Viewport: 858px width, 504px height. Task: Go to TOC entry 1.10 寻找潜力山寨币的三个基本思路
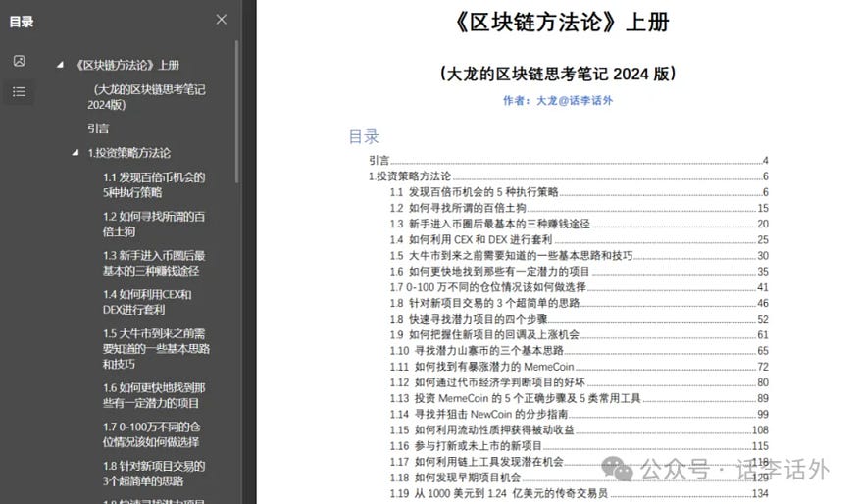point(579,351)
